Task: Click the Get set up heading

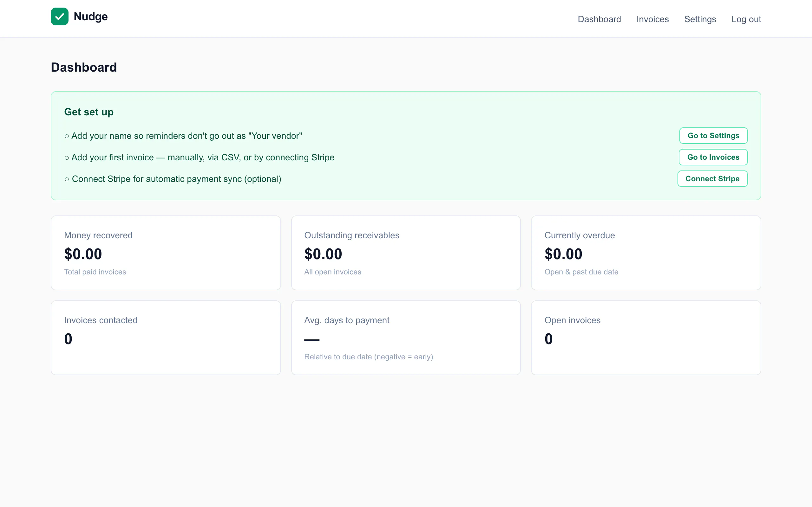Action: pyautogui.click(x=89, y=112)
